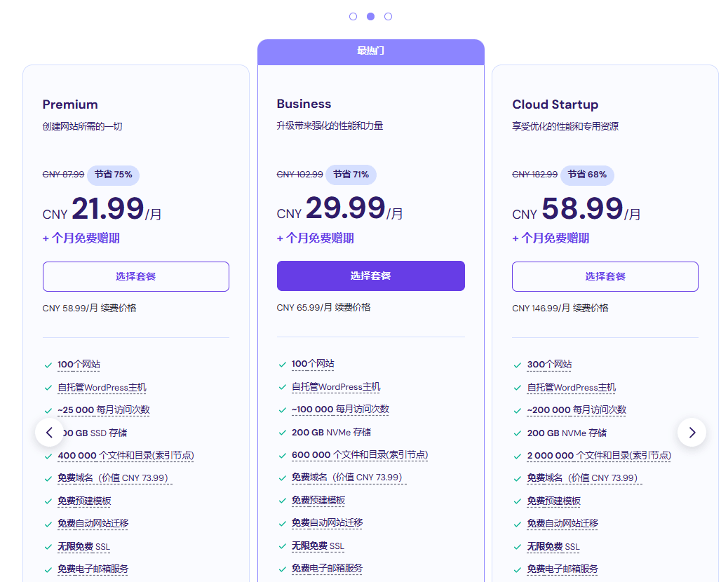Select the third carousel dot
The height and width of the screenshot is (582, 728).
(388, 16)
